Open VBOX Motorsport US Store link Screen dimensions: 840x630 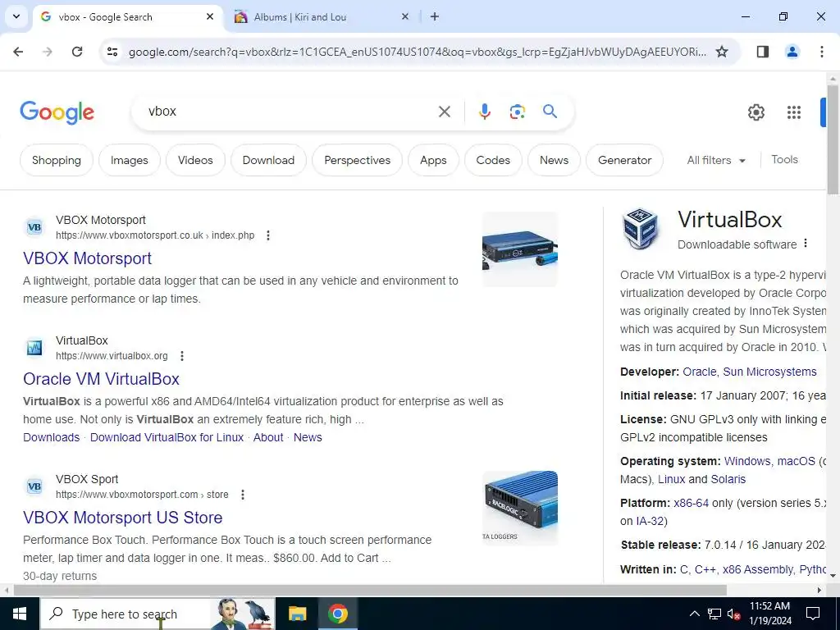pos(123,518)
